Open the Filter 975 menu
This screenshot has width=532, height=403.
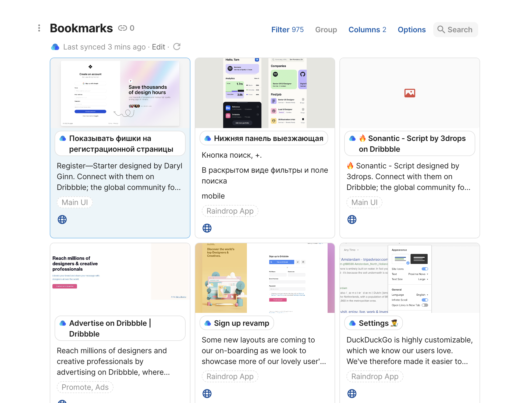click(x=287, y=30)
